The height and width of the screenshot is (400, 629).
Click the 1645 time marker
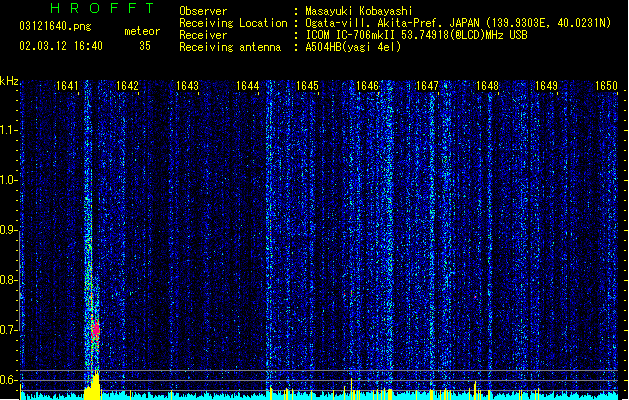(x=307, y=86)
